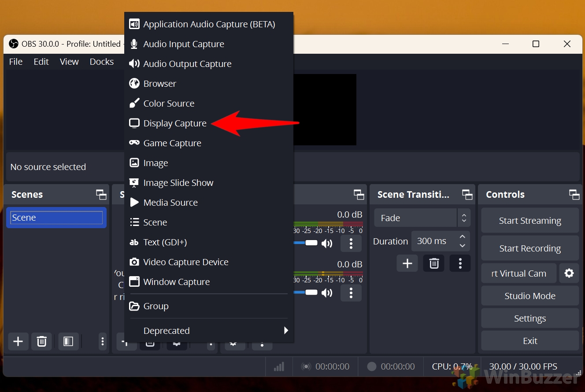Select Application Audio Capture (BETA) source
The width and height of the screenshot is (585, 392).
pyautogui.click(x=209, y=24)
